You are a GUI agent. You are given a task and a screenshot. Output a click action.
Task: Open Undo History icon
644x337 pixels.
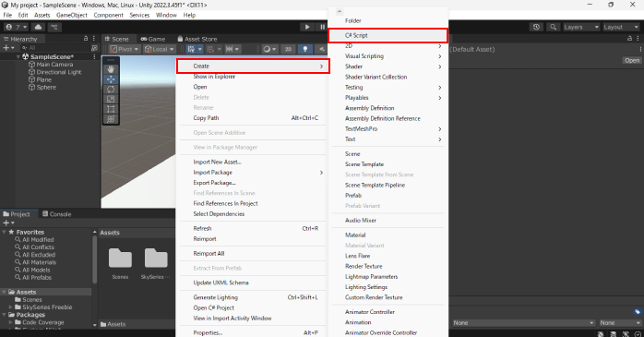click(536, 27)
